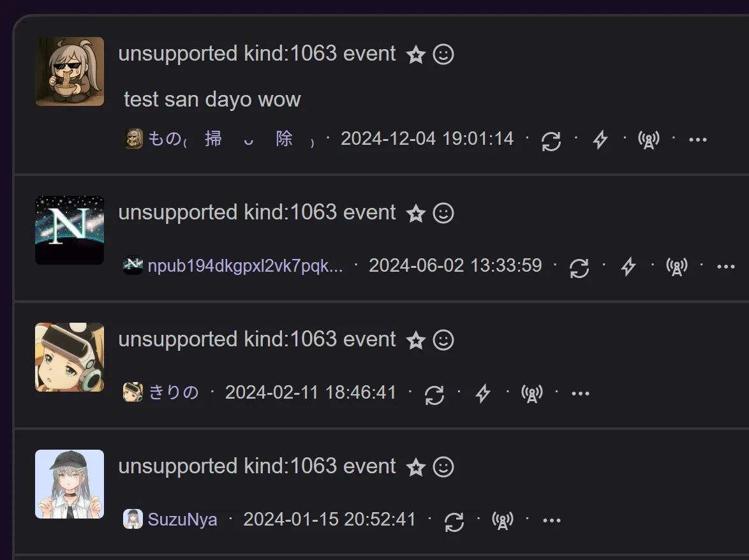Broadcast the 2024-02-11 event
749x560 pixels.
[x=531, y=394]
